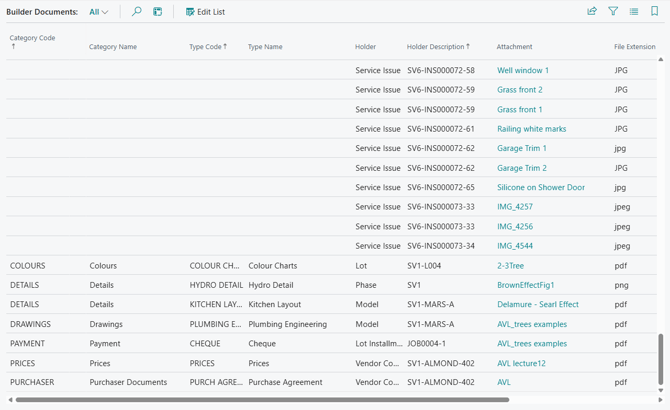
Task: Open the Railing white marks attachment
Action: pos(532,129)
